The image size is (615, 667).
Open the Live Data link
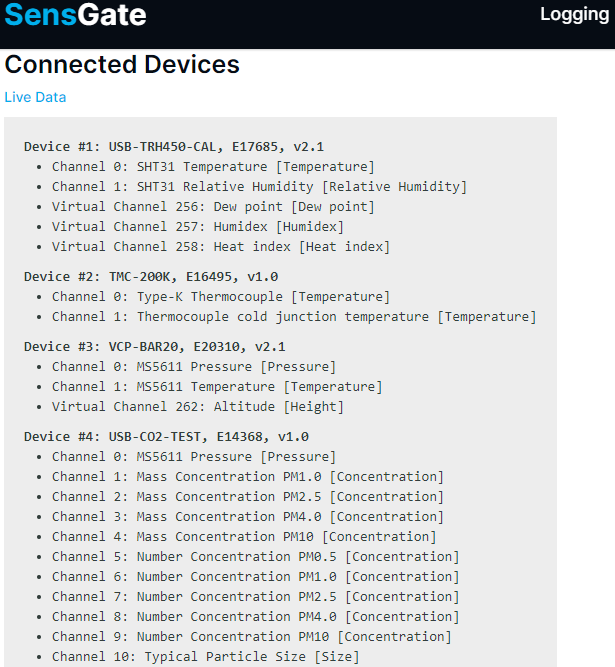35,97
